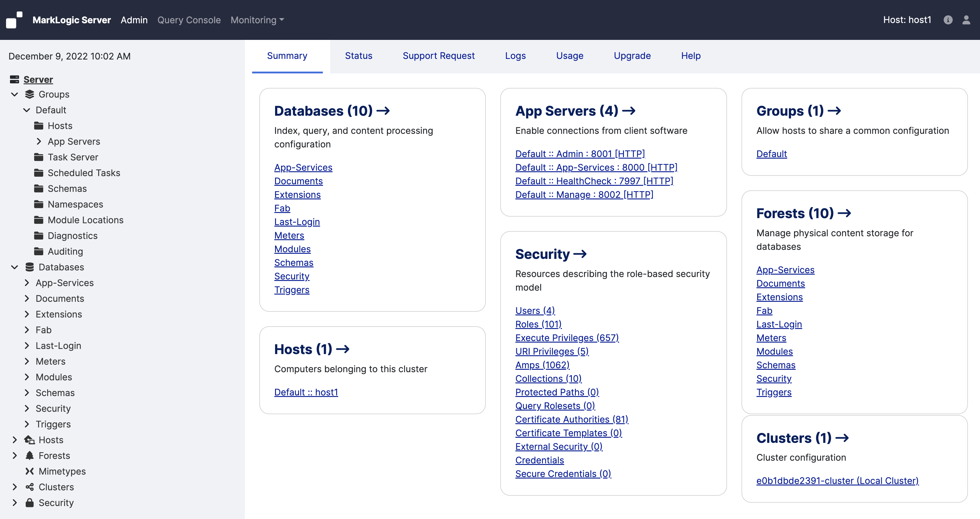Open Users (4) link
The height and width of the screenshot is (519, 980).
click(x=535, y=310)
